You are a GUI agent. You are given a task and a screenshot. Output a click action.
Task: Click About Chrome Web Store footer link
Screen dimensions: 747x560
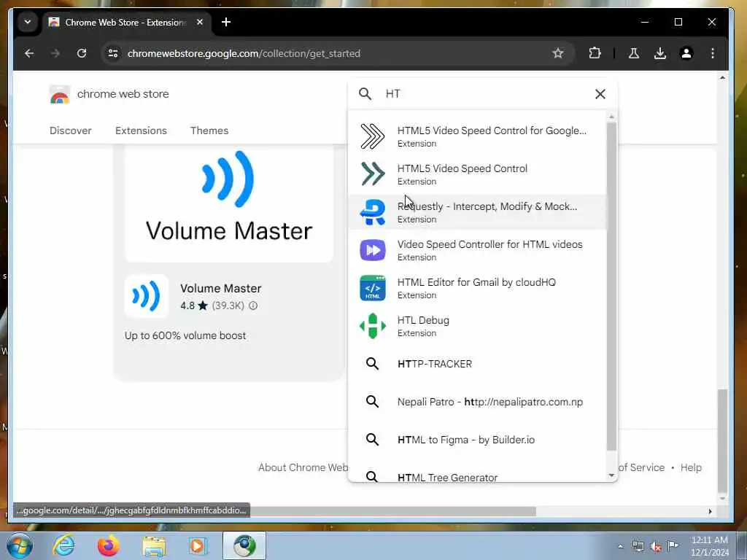[303, 467]
